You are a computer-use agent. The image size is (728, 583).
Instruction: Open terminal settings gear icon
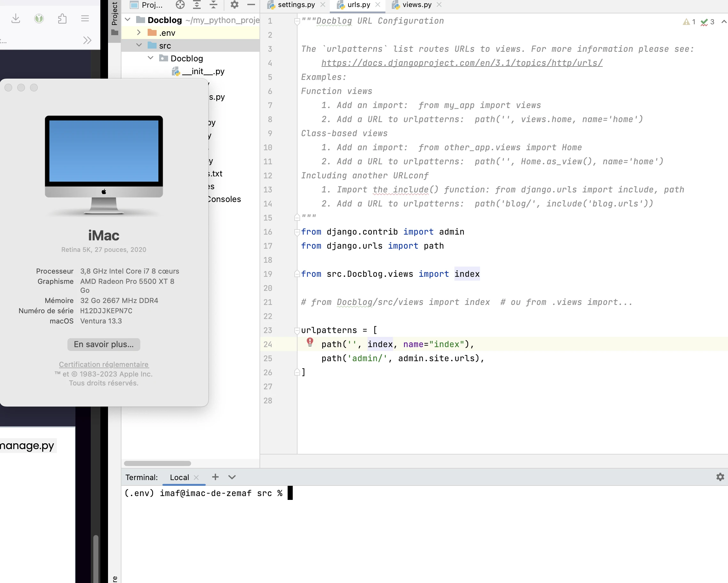tap(720, 477)
